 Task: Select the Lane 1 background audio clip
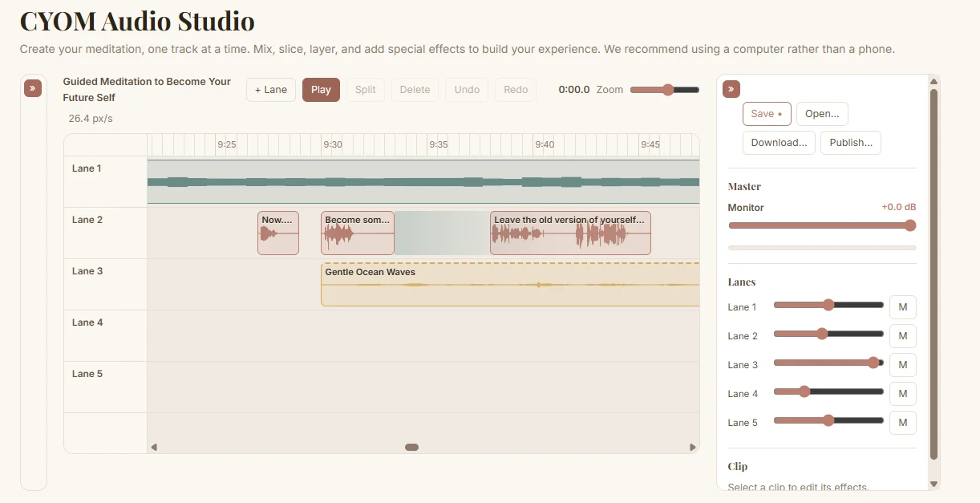423,182
